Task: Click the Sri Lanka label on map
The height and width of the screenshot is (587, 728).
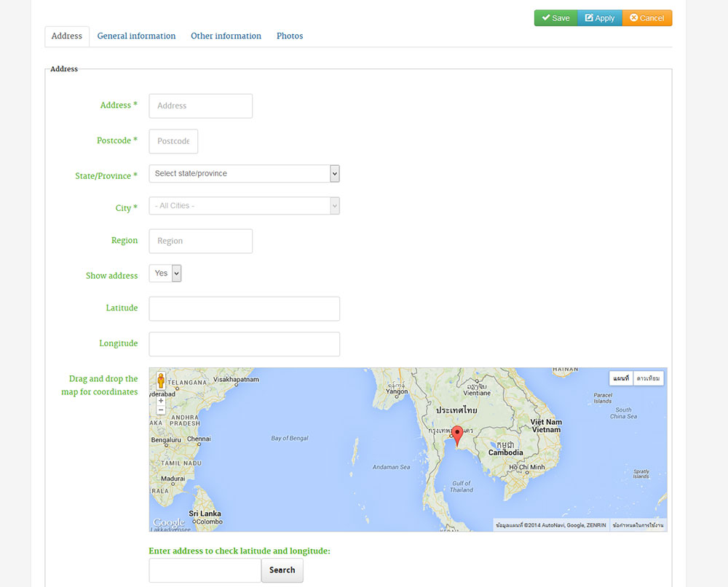Action: coord(205,514)
